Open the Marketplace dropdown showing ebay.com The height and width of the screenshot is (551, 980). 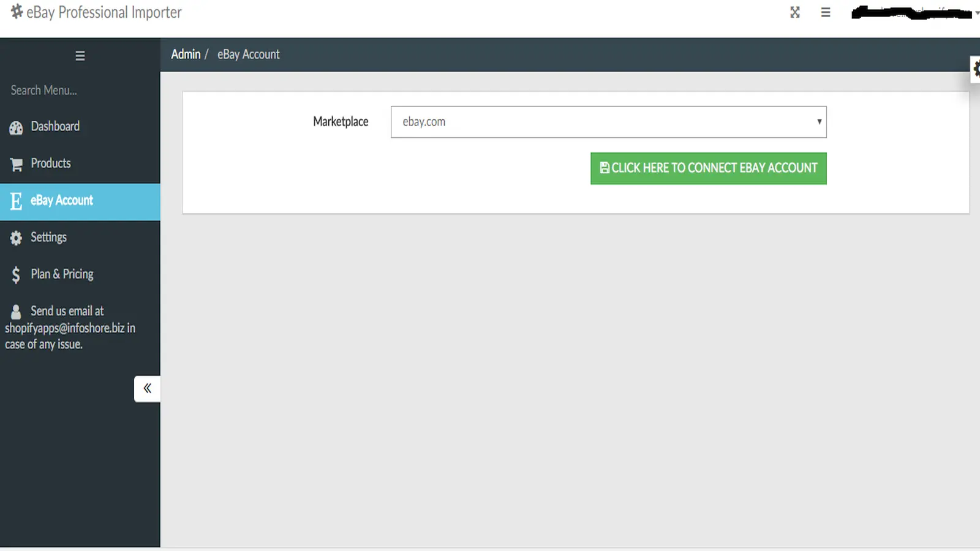click(609, 122)
